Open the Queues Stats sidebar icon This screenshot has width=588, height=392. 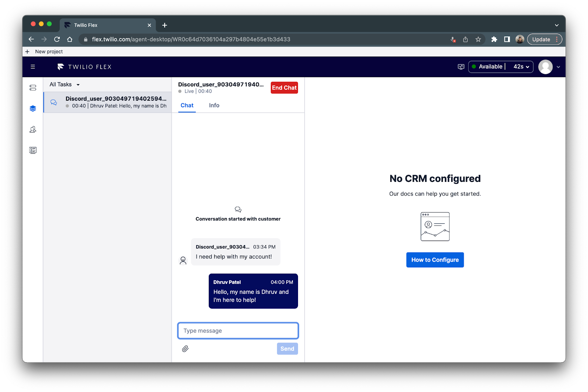click(33, 88)
